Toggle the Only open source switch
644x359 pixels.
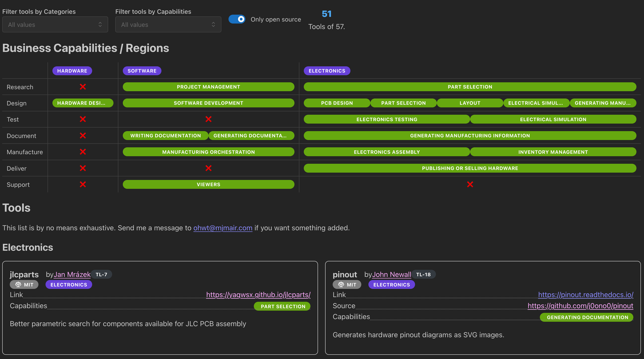pyautogui.click(x=237, y=19)
